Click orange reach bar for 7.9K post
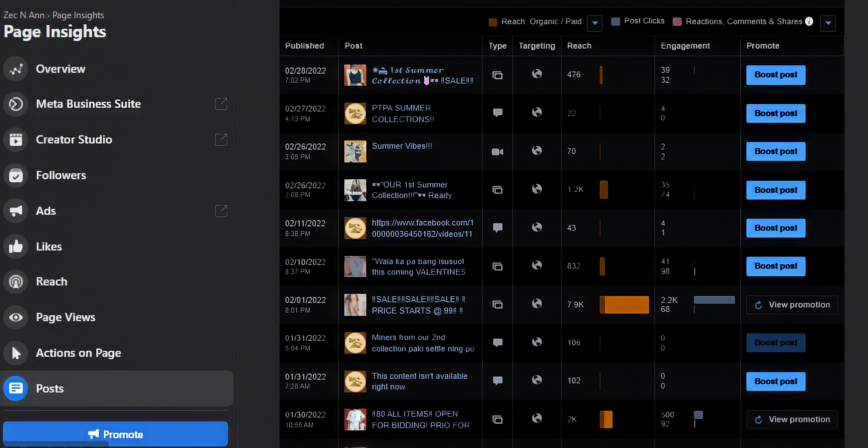This screenshot has height=448, width=868. coord(624,305)
